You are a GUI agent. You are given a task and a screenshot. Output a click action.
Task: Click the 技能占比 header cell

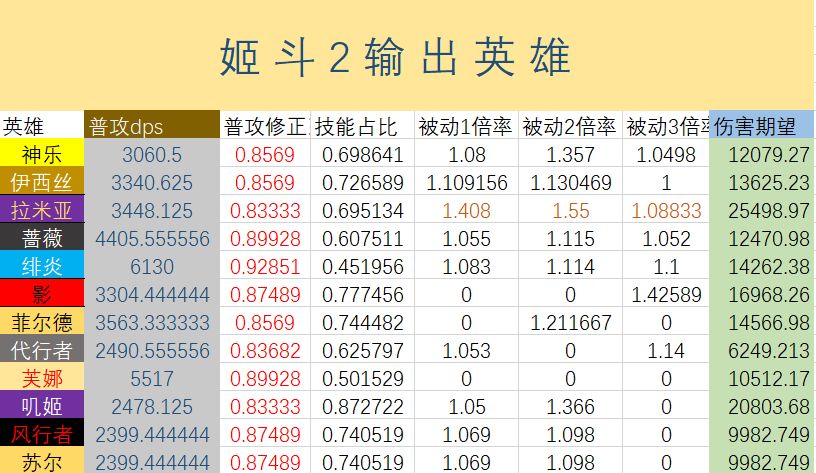pyautogui.click(x=362, y=127)
